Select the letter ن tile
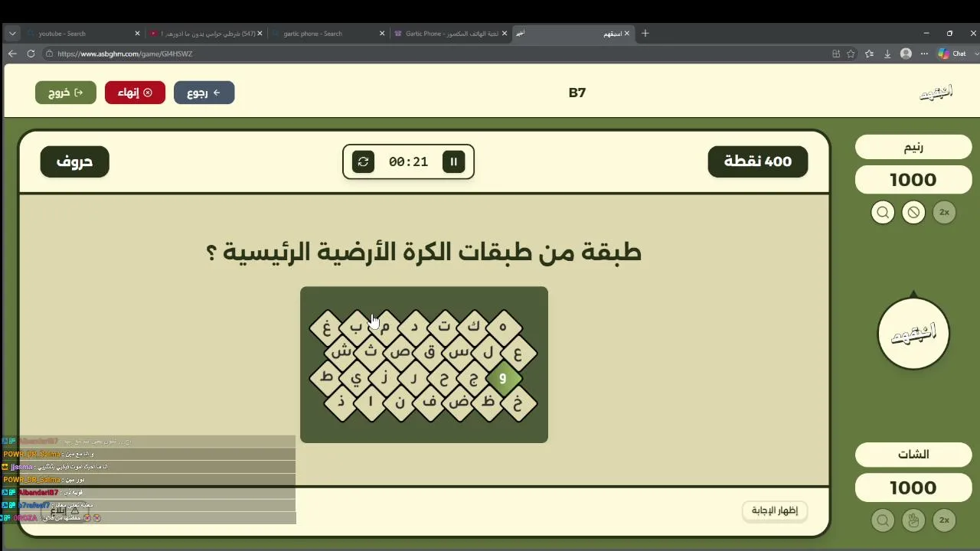980x551 pixels. point(400,403)
